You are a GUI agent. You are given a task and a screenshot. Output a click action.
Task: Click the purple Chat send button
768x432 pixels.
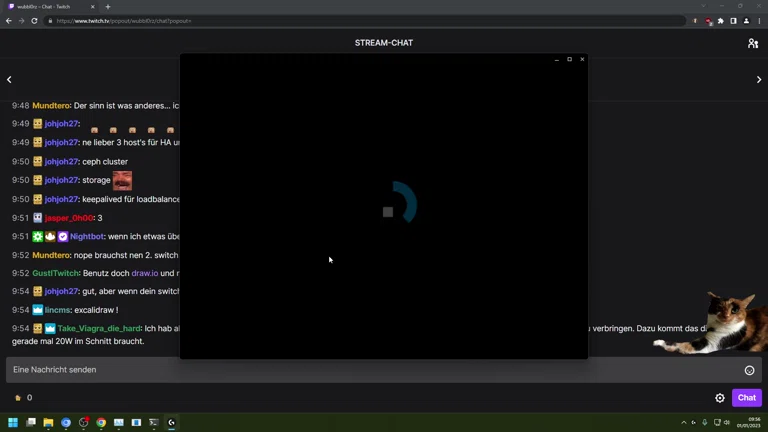pos(746,398)
